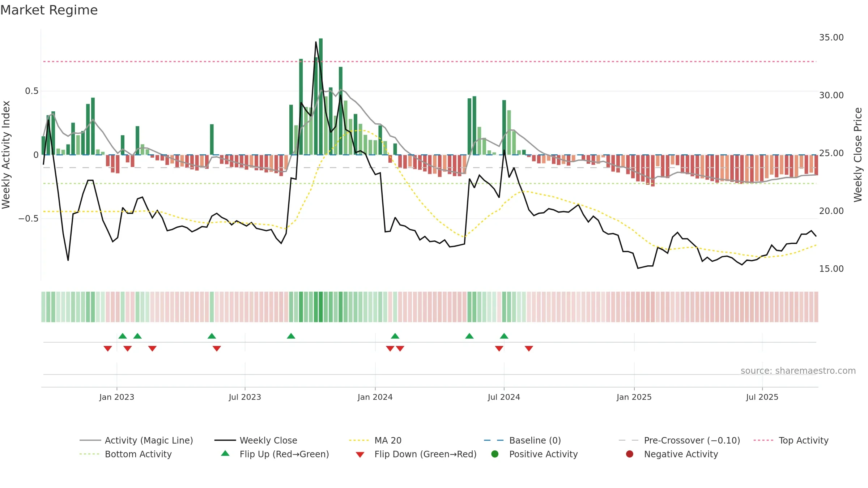Click the 0.5 activity index axis label
868x488 pixels.
coord(32,91)
